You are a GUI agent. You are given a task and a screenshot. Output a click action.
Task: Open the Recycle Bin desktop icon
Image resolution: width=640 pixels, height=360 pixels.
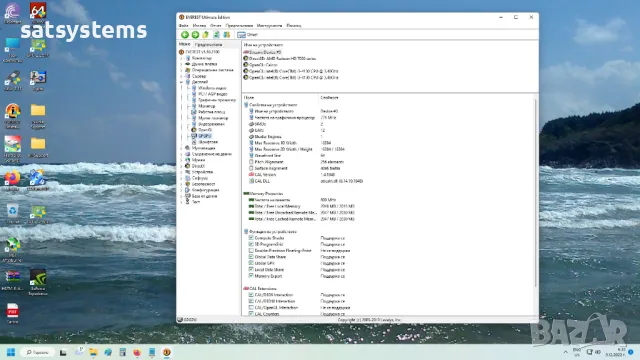[x=12, y=213]
